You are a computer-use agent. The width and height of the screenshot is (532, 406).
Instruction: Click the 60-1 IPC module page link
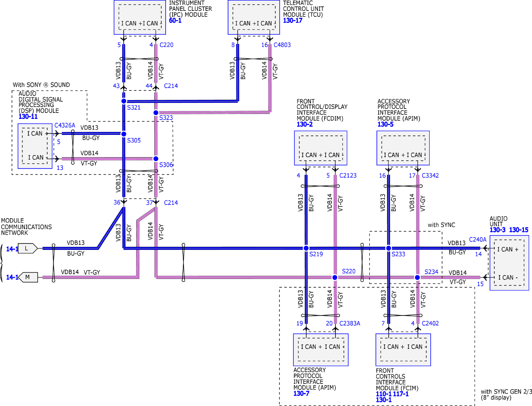click(175, 20)
